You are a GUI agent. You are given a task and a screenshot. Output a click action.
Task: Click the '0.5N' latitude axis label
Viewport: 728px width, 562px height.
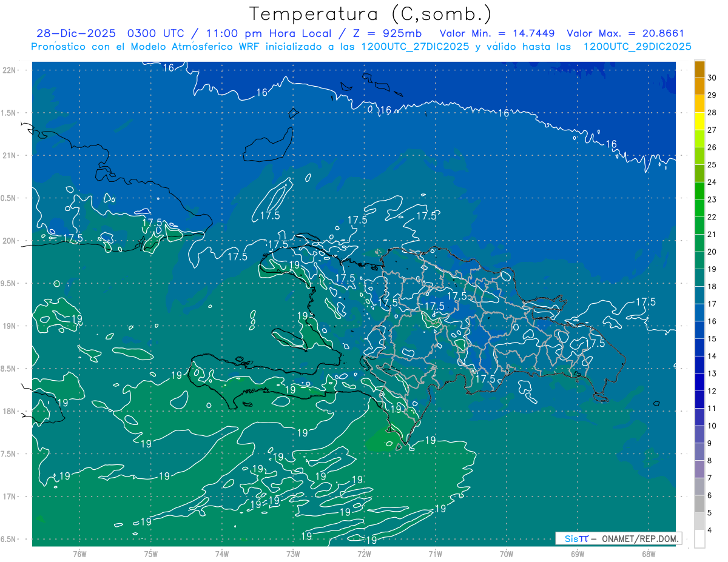(x=9, y=198)
